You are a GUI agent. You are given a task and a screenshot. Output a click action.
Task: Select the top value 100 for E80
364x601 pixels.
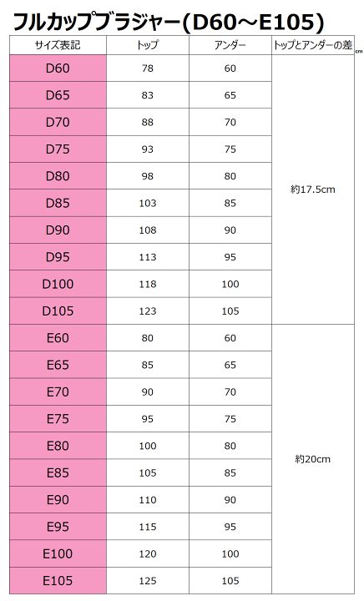tap(148, 446)
